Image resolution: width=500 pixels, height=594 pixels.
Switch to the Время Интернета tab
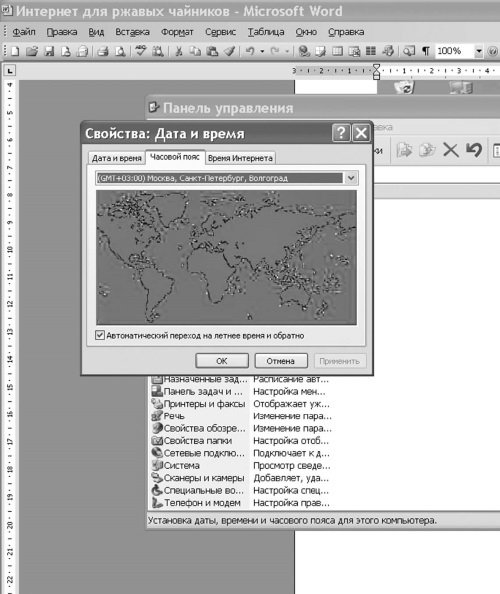point(240,158)
